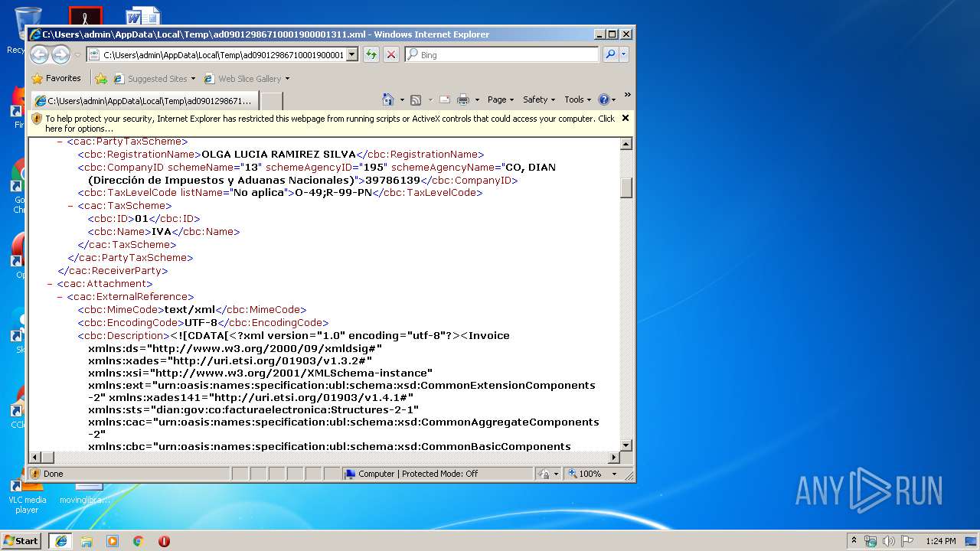Open recent pages dropdown next to Forward
980x551 pixels.
coord(77,55)
